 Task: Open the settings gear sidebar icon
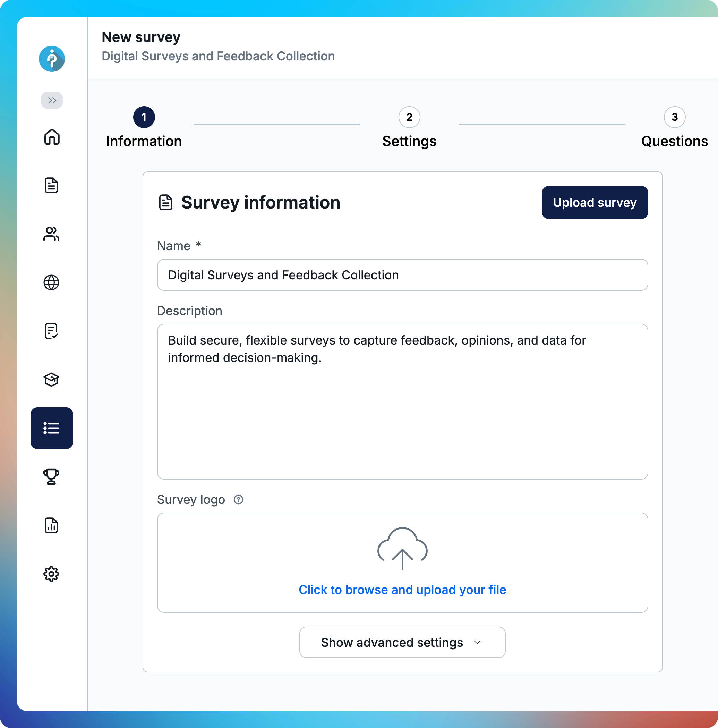click(x=52, y=574)
